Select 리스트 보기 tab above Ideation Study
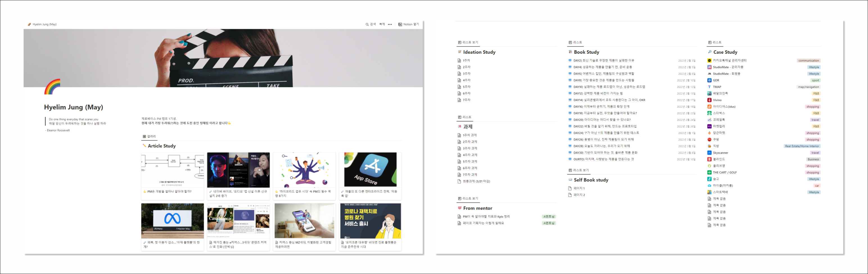 click(x=468, y=42)
